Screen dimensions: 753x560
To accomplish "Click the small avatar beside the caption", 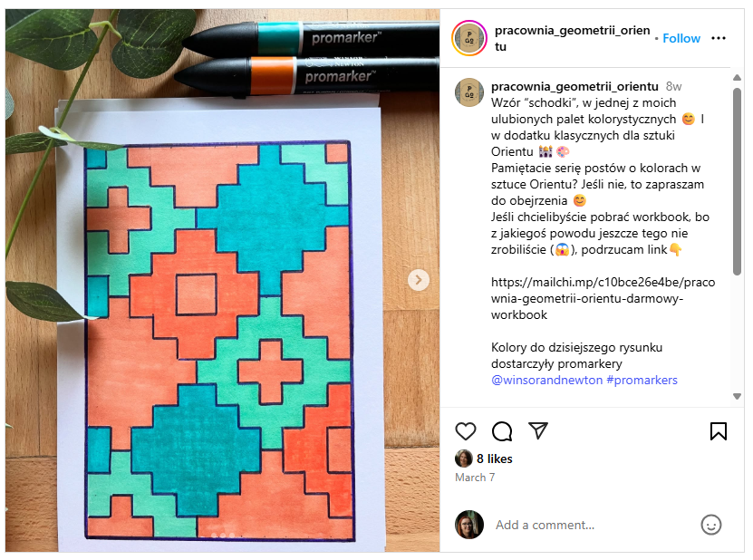I will (x=469, y=92).
